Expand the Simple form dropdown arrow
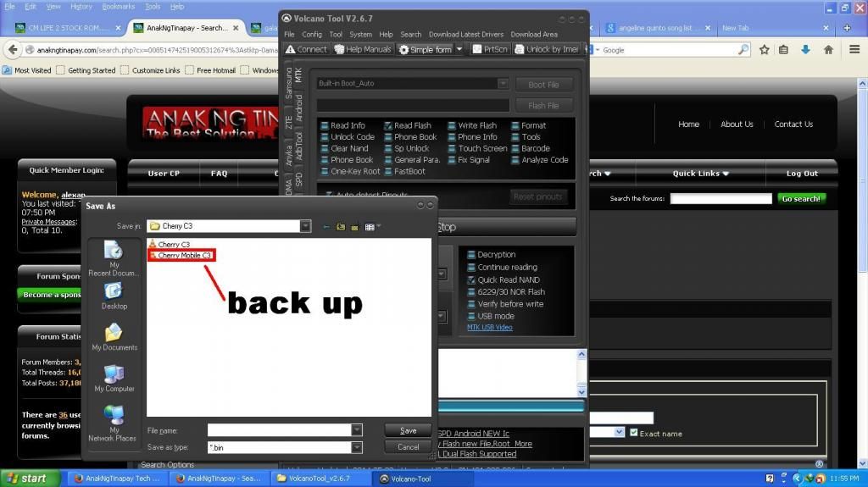This screenshot has height=487, width=868. point(459,49)
